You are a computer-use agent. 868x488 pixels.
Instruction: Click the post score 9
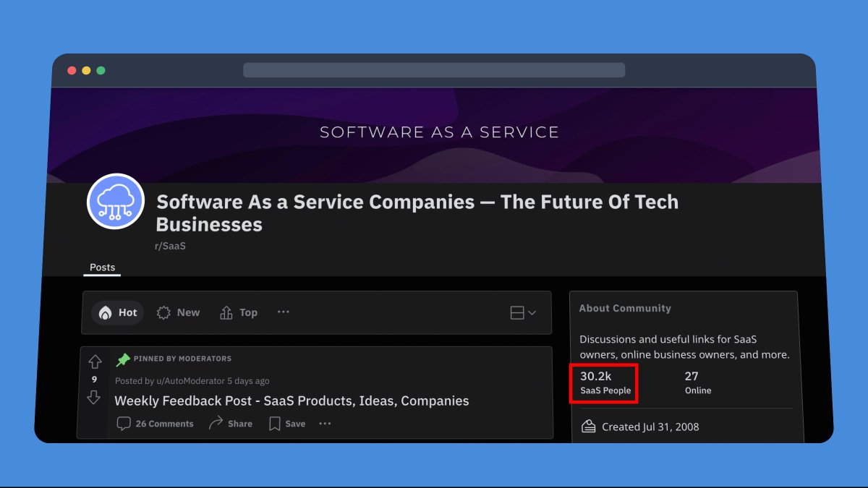click(94, 380)
